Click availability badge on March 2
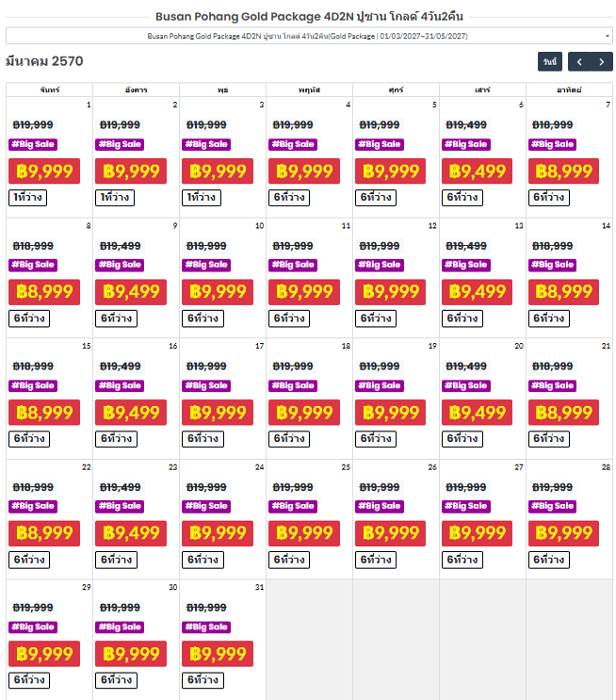The image size is (616, 700). click(115, 197)
